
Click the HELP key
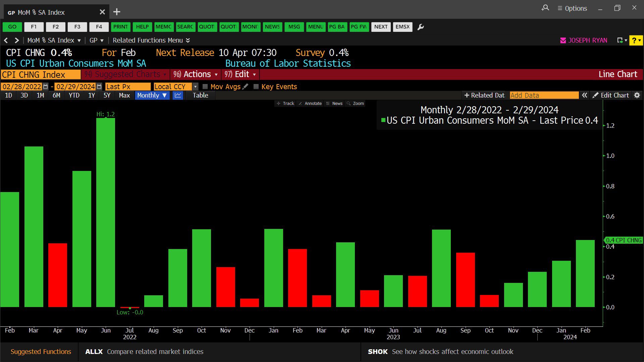(x=142, y=27)
